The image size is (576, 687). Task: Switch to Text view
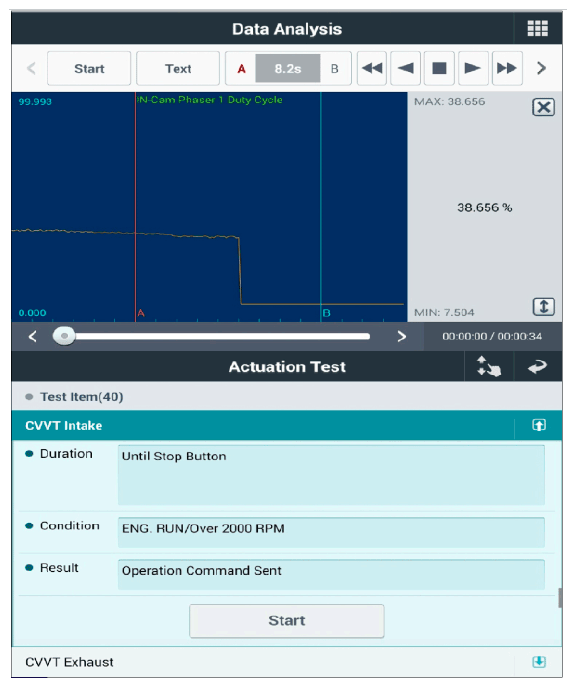coord(178,68)
